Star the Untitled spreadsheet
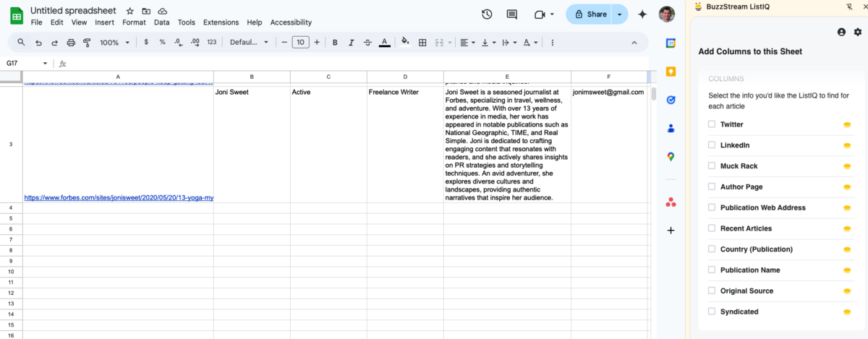The image size is (868, 339). [x=130, y=12]
